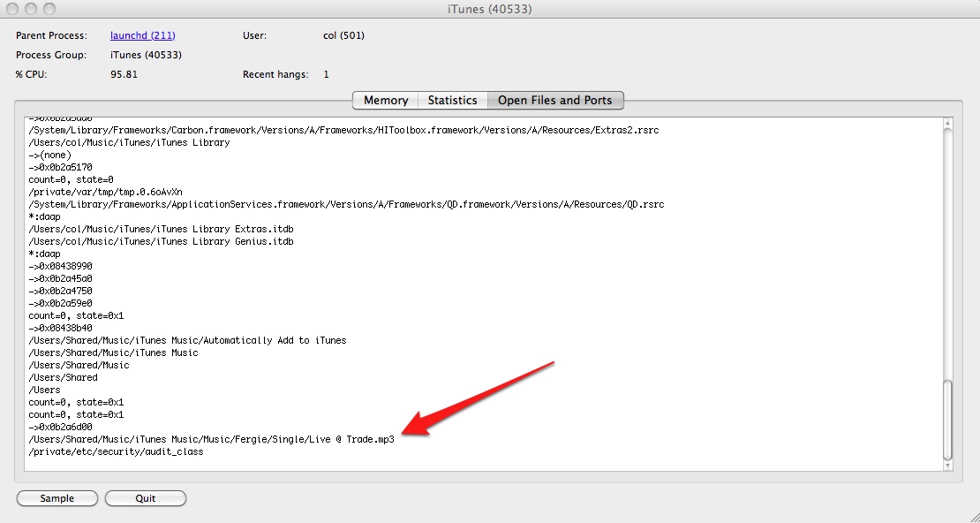
Task: Click the Sample button
Action: pyautogui.click(x=57, y=498)
